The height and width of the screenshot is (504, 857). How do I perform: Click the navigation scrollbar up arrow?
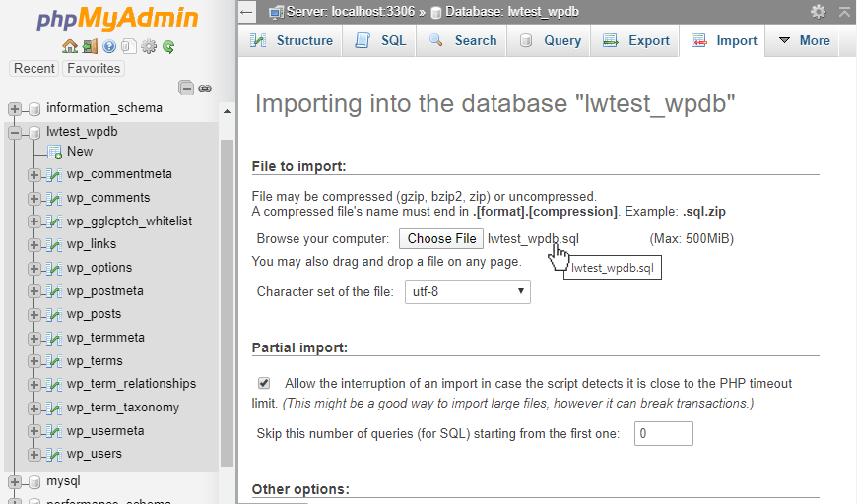click(x=227, y=111)
